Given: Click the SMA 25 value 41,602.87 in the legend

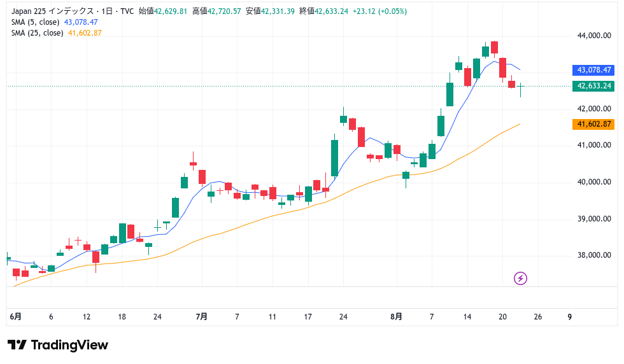Looking at the screenshot, I should [x=85, y=33].
